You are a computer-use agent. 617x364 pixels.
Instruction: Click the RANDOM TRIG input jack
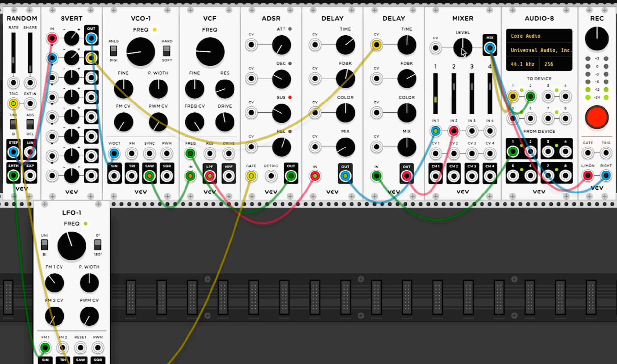click(13, 104)
